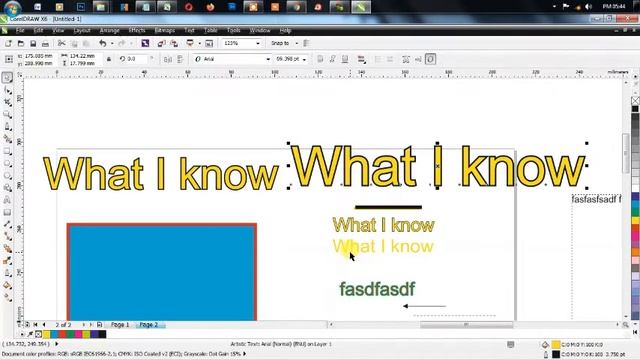
Task: Undo the last action with arrow icon
Action: [102, 43]
